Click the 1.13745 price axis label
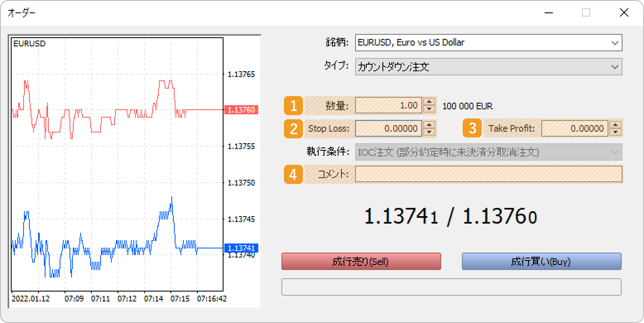644x323 pixels. coord(241,219)
